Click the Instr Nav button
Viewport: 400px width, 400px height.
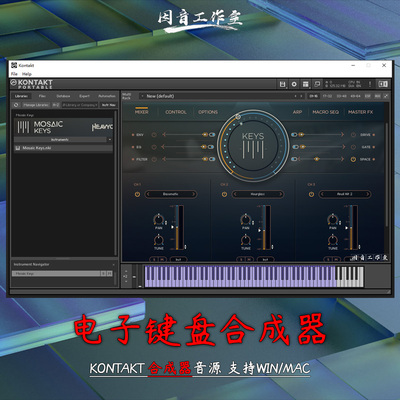pos(109,105)
